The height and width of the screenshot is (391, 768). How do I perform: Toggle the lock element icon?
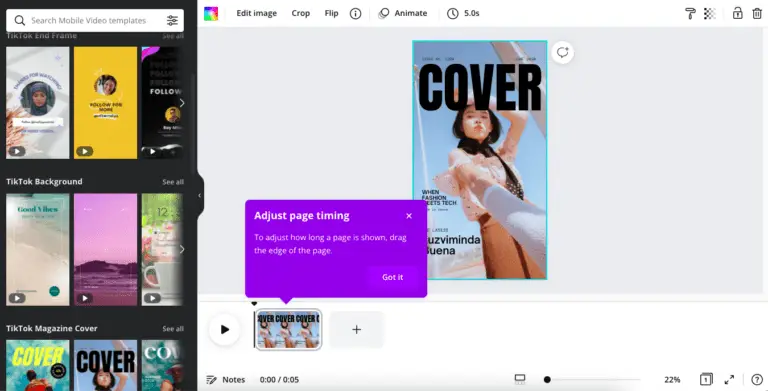pos(738,14)
